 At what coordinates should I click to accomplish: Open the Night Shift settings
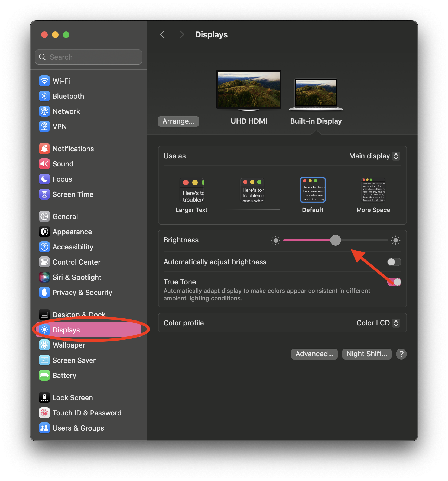(367, 354)
